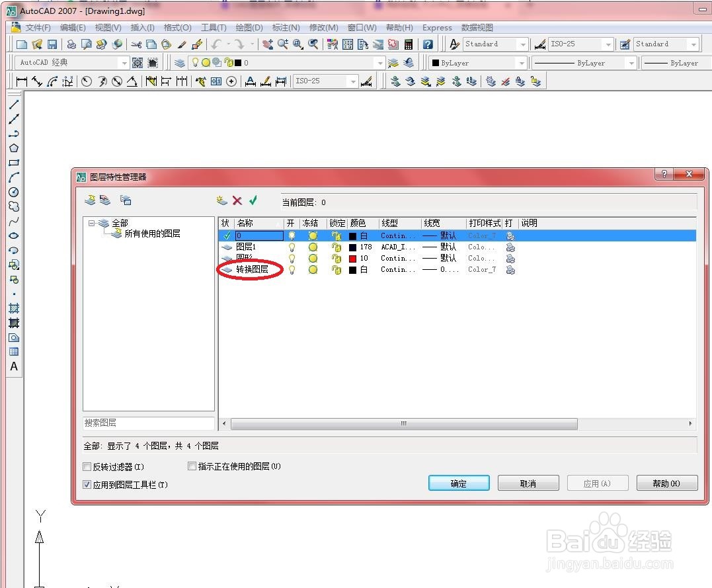Open ISO-25 dimension style dropdown, top toolbar

pyautogui.click(x=608, y=44)
